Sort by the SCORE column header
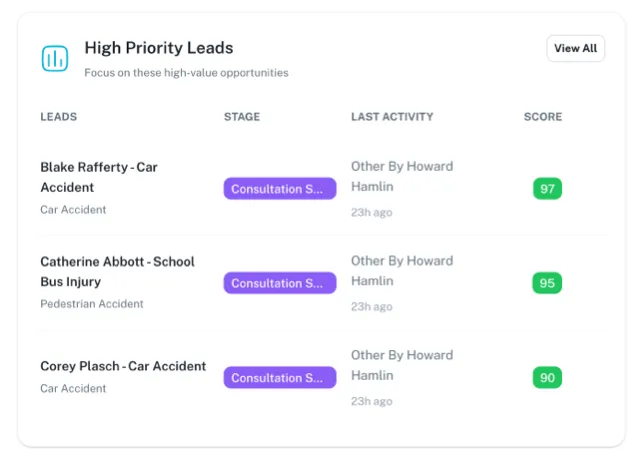 [x=543, y=117]
